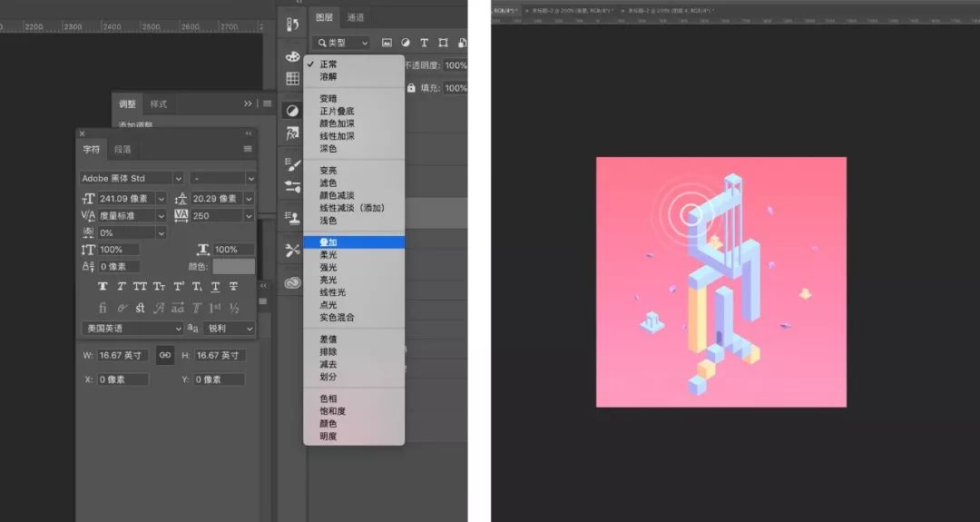Click the text 颜色 color swatch

pos(233,266)
